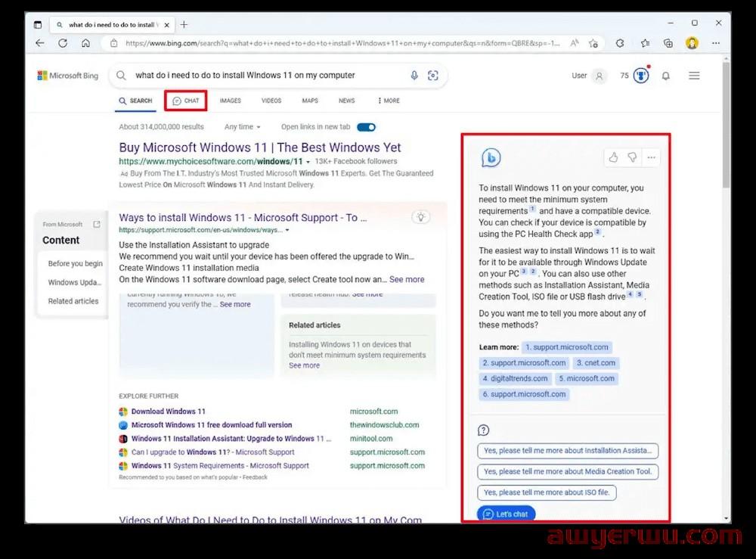Open a new tab with the plus icon
The width and height of the screenshot is (756, 559).
[184, 24]
